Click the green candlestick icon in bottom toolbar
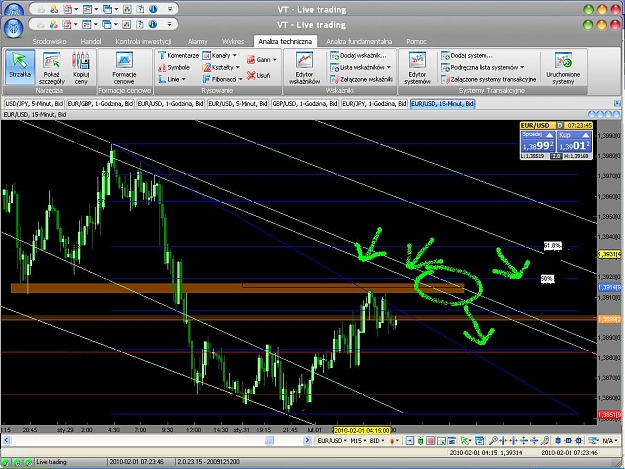This screenshot has width=625, height=469. (420, 441)
